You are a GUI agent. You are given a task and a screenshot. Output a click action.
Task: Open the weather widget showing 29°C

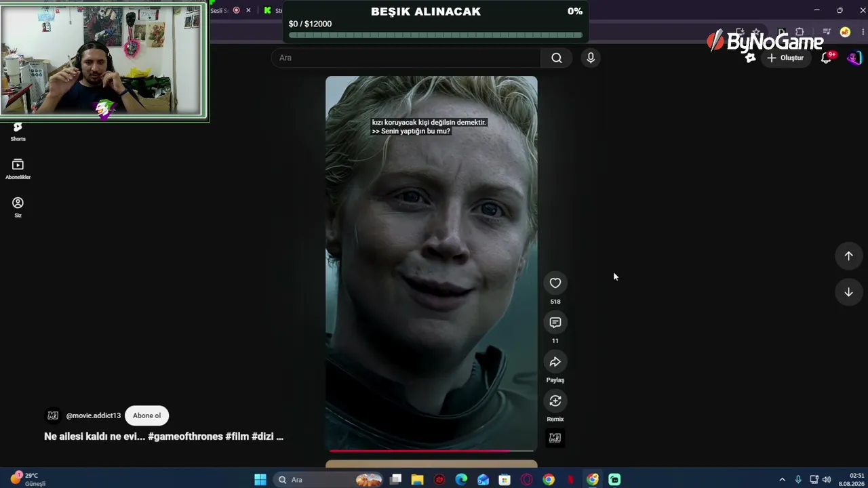point(28,480)
